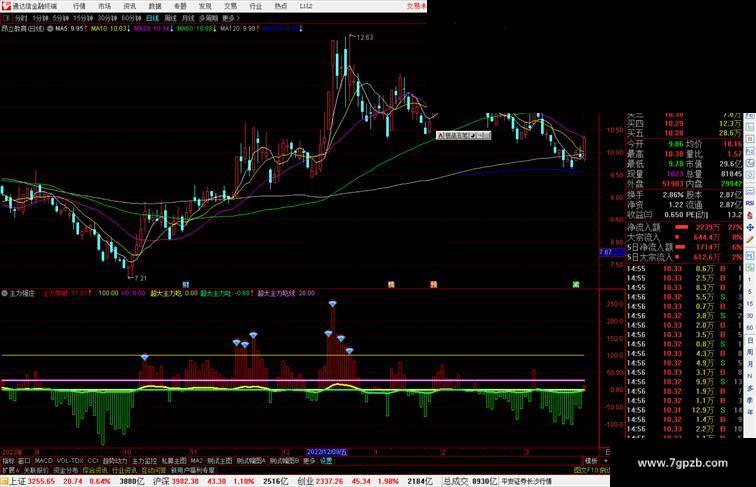Viewport: 756px width, 487px height.
Task: Click the 30-minute period button in right toolbar
Action: 750,316
